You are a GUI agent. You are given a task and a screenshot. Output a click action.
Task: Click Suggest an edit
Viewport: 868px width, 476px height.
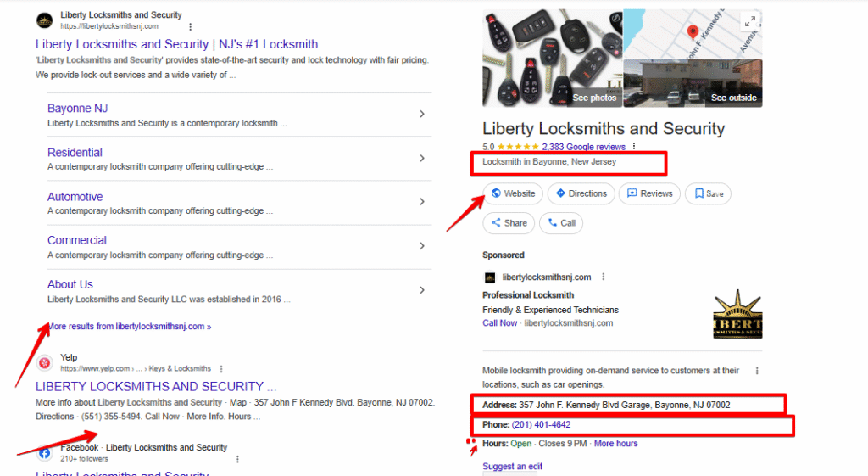tap(512, 466)
